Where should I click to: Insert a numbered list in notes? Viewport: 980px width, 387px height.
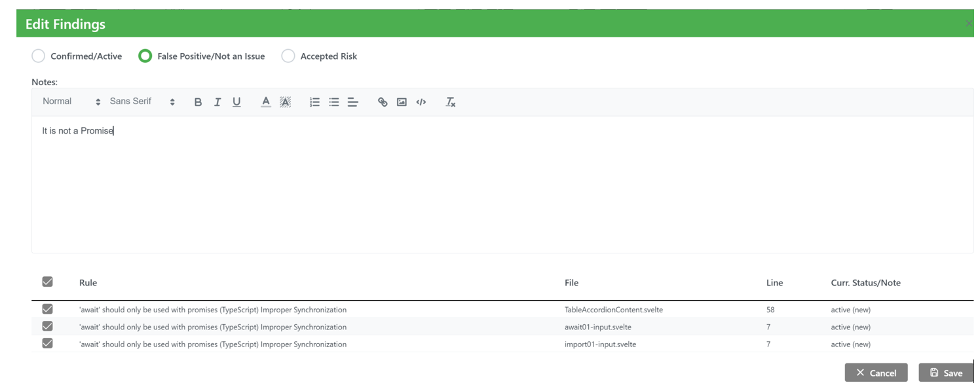(x=314, y=102)
